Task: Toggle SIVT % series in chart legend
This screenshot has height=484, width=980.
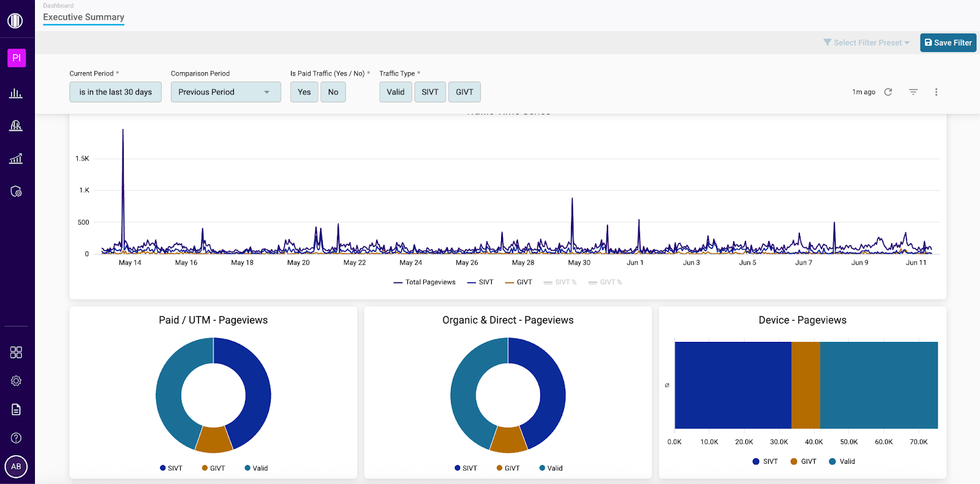Action: pos(560,282)
